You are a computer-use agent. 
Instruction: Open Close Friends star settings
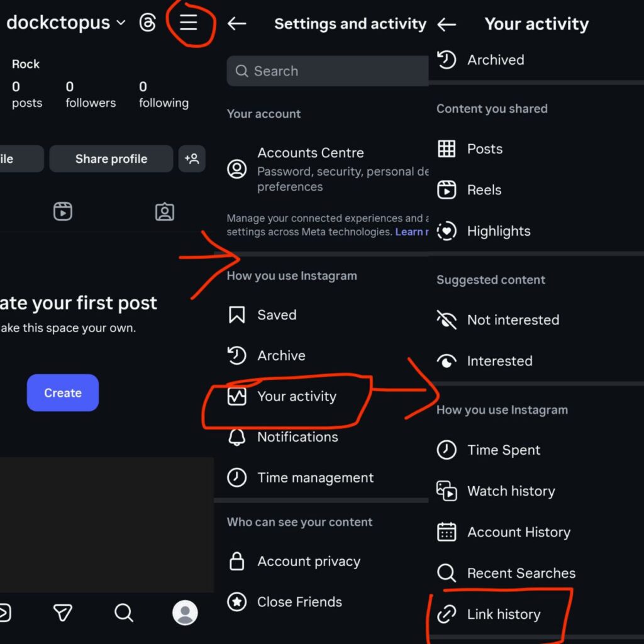click(237, 602)
